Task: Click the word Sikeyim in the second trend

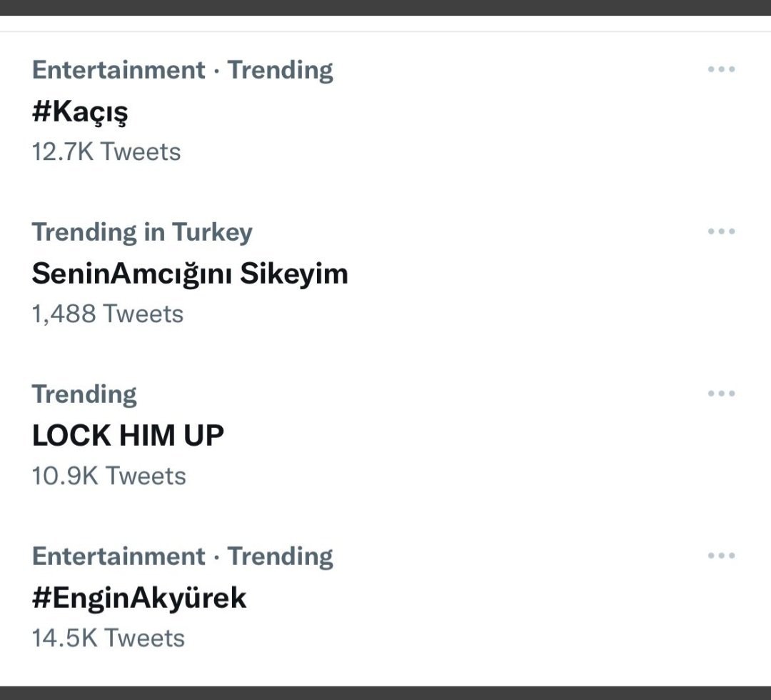Action: [x=293, y=274]
